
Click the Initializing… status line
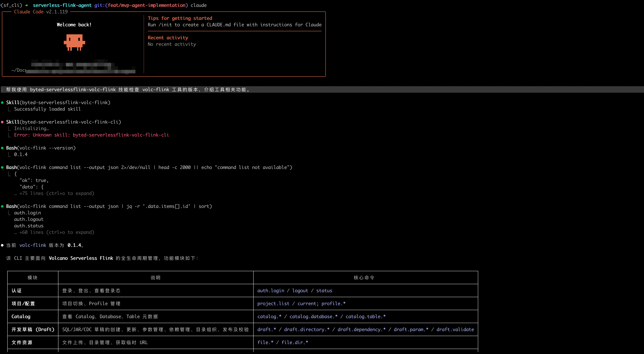click(x=32, y=129)
